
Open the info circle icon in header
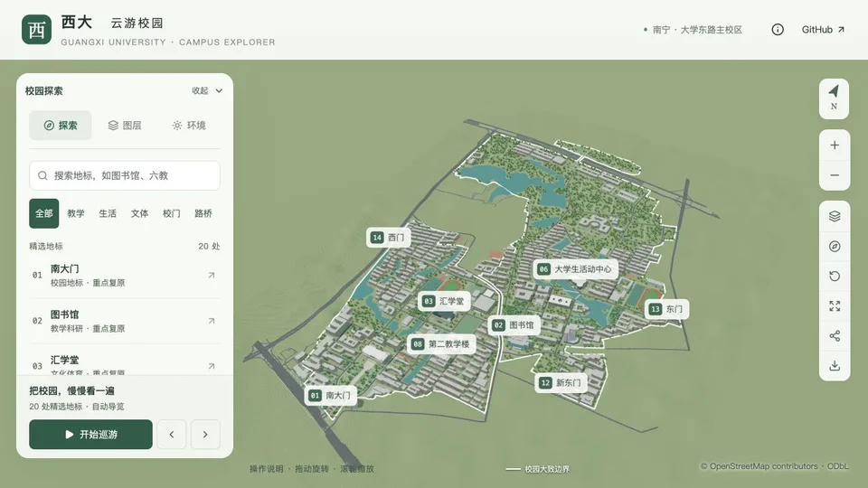[x=778, y=30]
